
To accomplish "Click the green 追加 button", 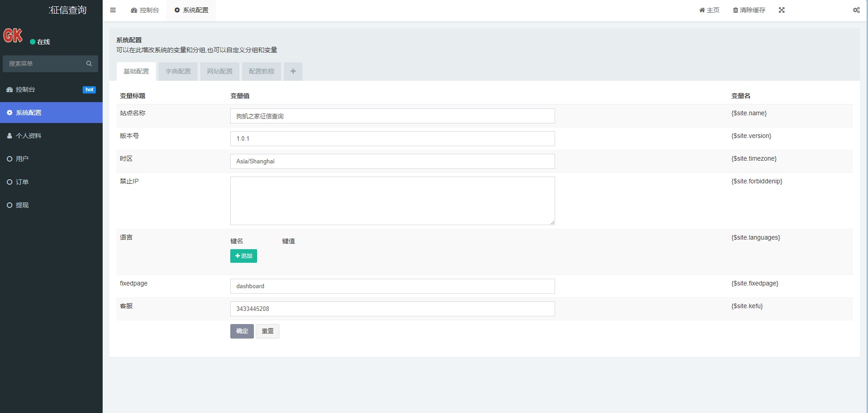I will point(243,256).
